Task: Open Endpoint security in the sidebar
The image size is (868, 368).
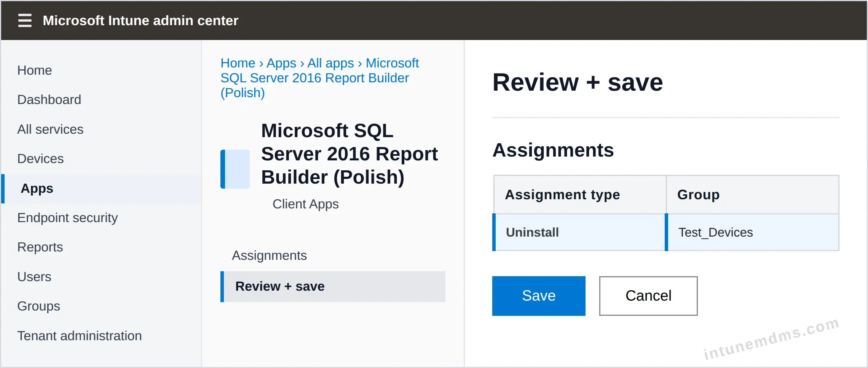Action: (67, 218)
